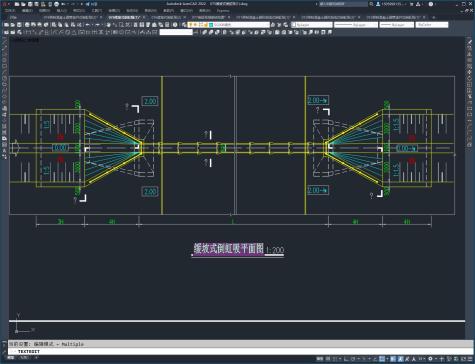Image resolution: width=475 pixels, height=364 pixels.
Task: Toggle layer freeze sun icon
Action: (x=196, y=25)
